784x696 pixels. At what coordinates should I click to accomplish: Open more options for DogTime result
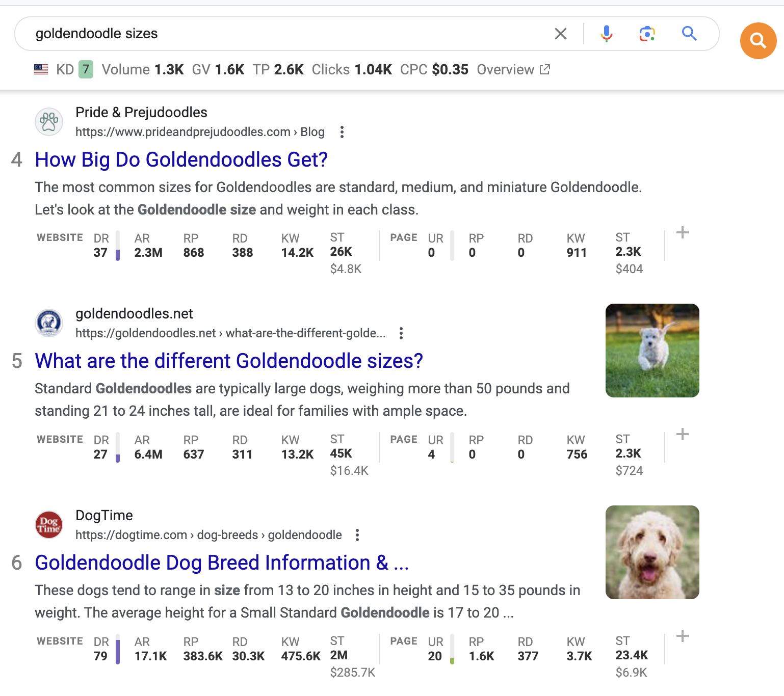coord(357,535)
